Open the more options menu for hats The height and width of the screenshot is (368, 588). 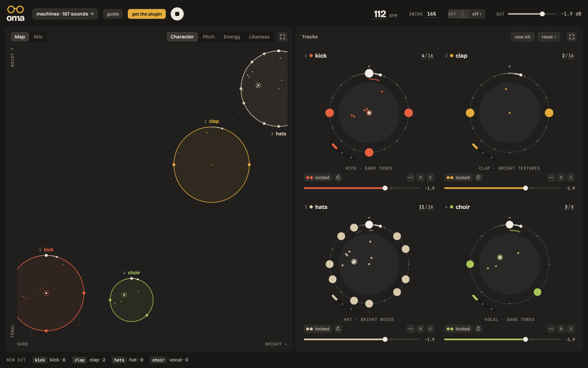point(411,329)
